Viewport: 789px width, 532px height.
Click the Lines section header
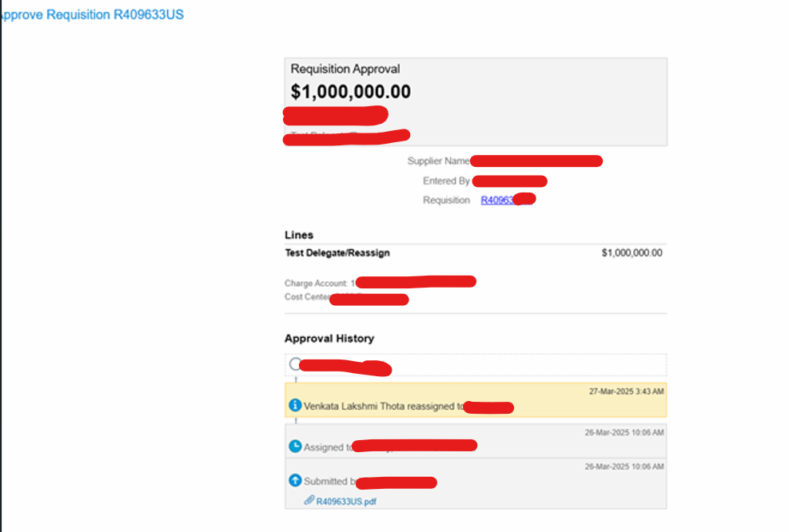[299, 235]
